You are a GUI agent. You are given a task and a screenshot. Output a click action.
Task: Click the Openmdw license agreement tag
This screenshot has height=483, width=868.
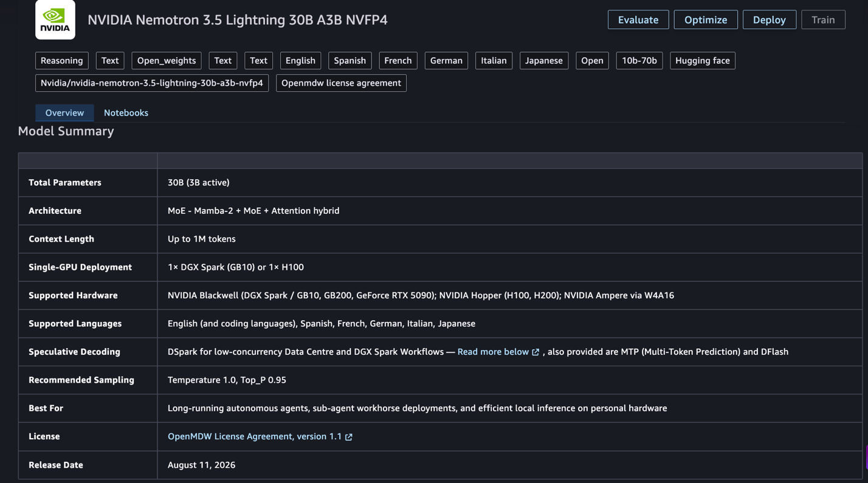[x=341, y=83]
